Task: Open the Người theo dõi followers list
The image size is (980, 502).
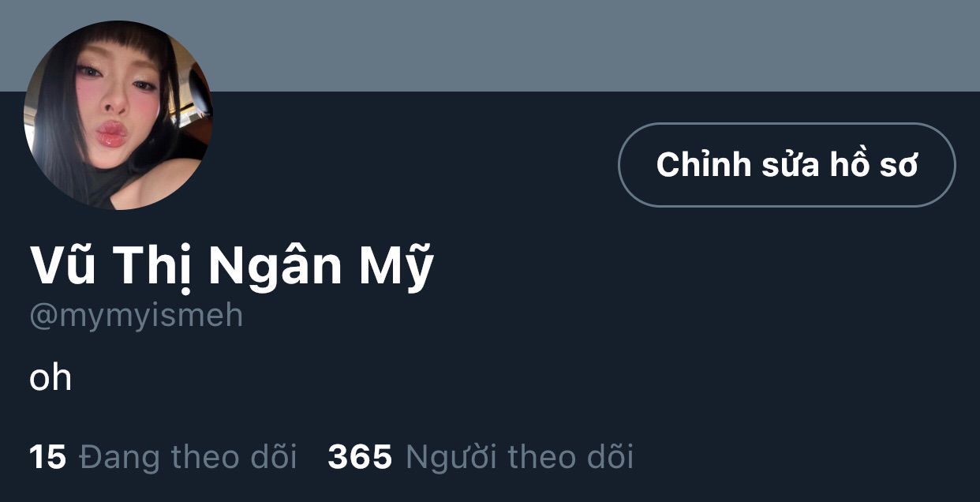Action: click(481, 457)
